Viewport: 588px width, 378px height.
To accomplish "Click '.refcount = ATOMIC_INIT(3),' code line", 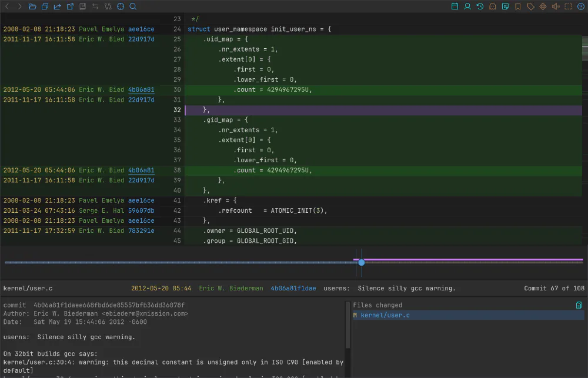I will [x=273, y=210].
